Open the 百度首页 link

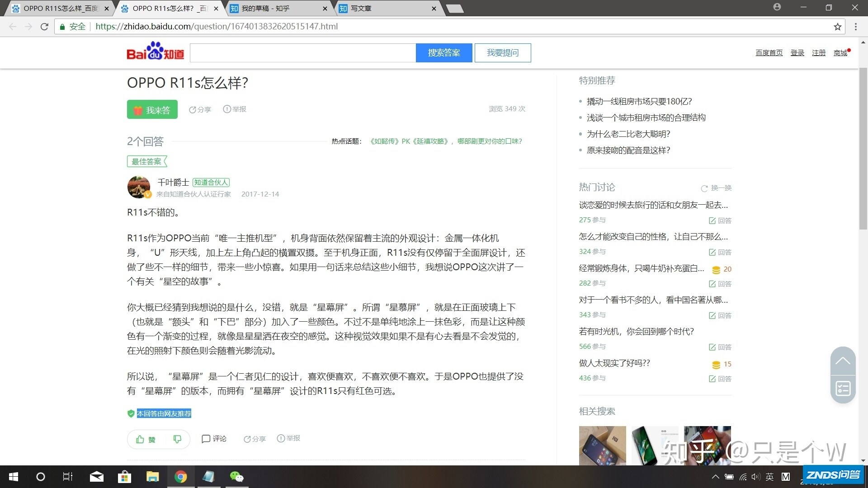click(x=769, y=53)
